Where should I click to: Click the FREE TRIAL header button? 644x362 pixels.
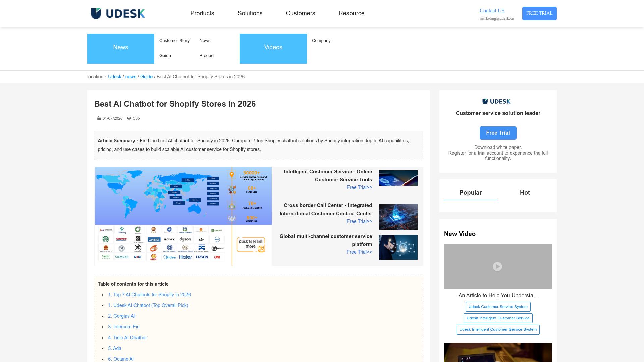[x=539, y=13]
